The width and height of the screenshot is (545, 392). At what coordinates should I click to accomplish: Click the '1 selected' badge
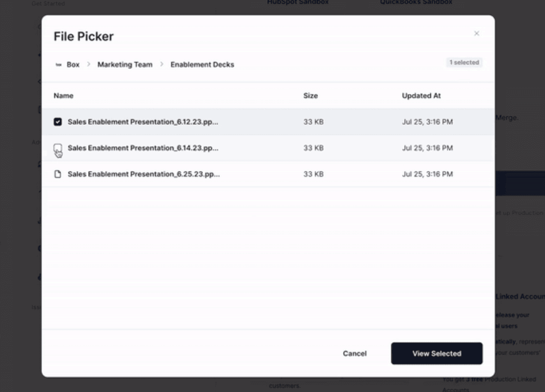coord(464,62)
